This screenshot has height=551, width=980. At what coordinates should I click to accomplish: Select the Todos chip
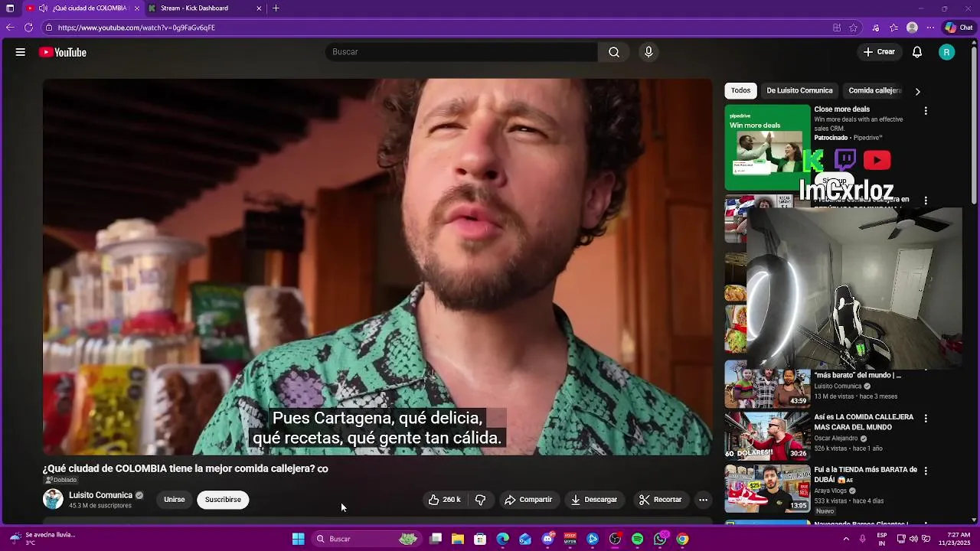740,90
